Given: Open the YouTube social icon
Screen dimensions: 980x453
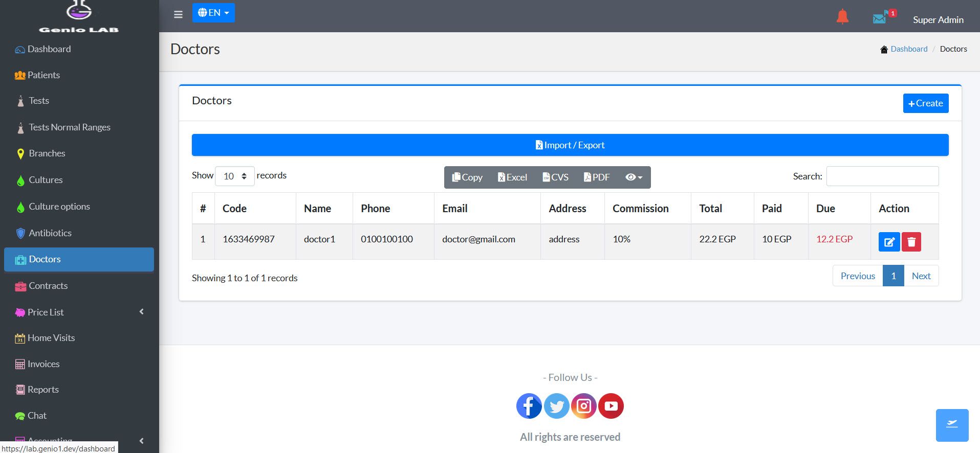Looking at the screenshot, I should (611, 406).
